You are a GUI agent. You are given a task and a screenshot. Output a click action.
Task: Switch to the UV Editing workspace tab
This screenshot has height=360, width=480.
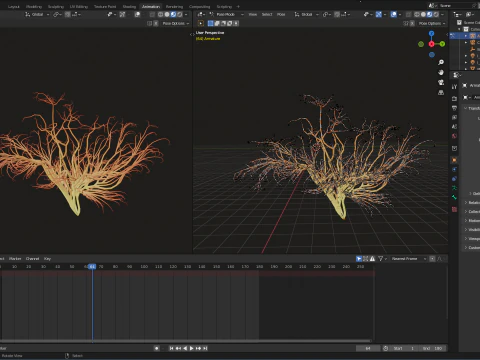click(x=79, y=6)
